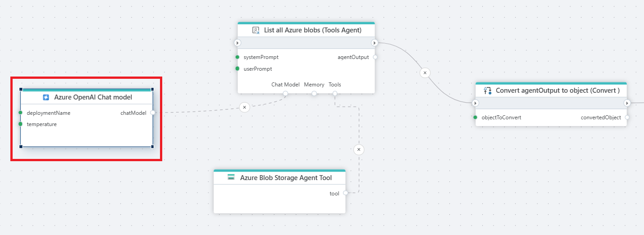Viewport: 644px width, 235px height.
Task: Select the objectToConvert input port
Action: 475,117
